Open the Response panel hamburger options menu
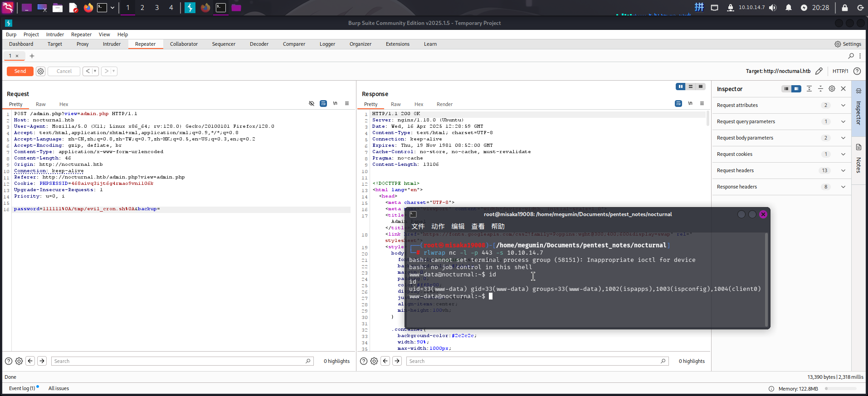868x396 pixels. 702,103
